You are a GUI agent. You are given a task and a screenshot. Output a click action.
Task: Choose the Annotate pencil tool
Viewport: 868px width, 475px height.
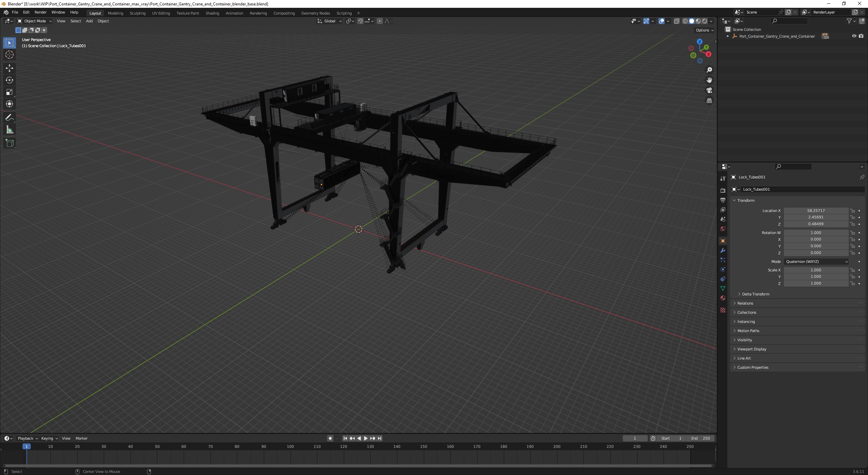pos(9,117)
